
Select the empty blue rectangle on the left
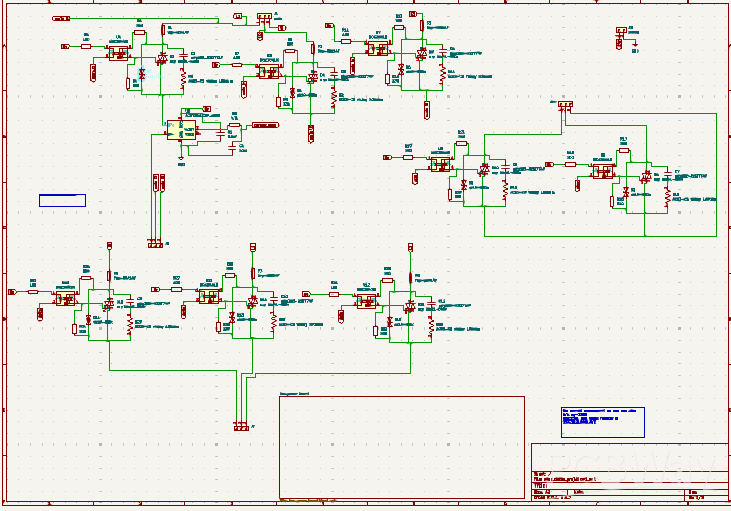pyautogui.click(x=62, y=200)
